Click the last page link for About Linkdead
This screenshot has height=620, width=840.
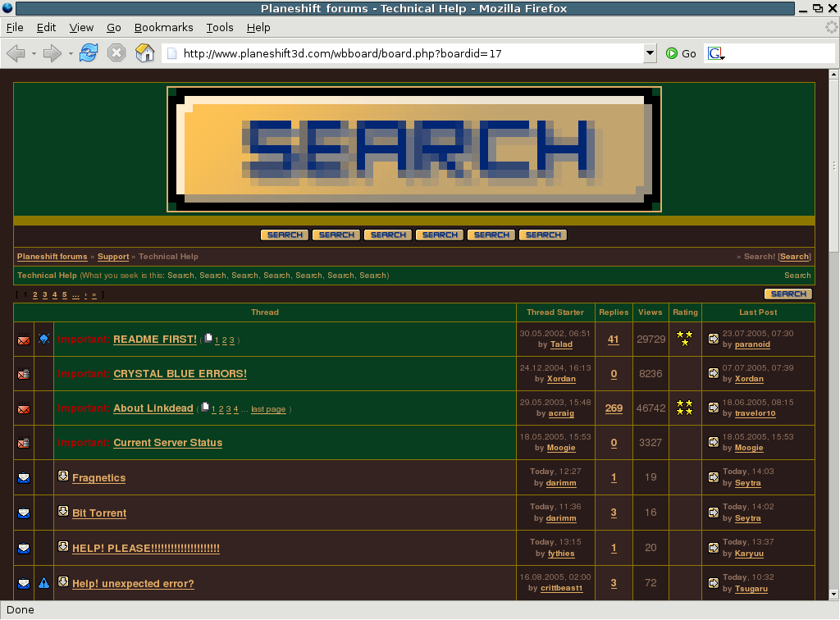tap(268, 409)
